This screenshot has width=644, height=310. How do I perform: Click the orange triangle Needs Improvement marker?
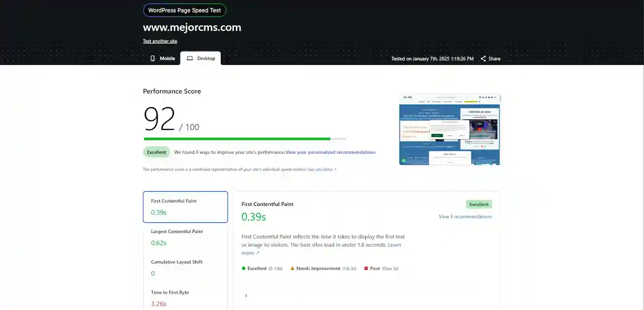click(x=292, y=268)
